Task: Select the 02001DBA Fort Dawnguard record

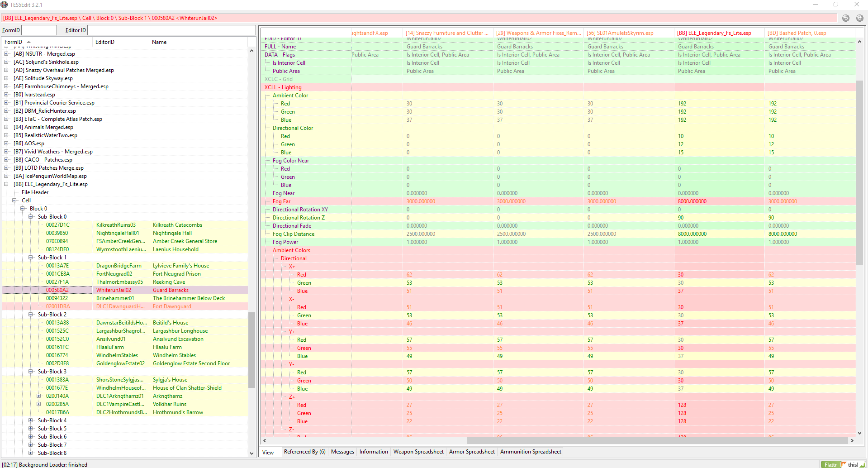Action: 125,306
